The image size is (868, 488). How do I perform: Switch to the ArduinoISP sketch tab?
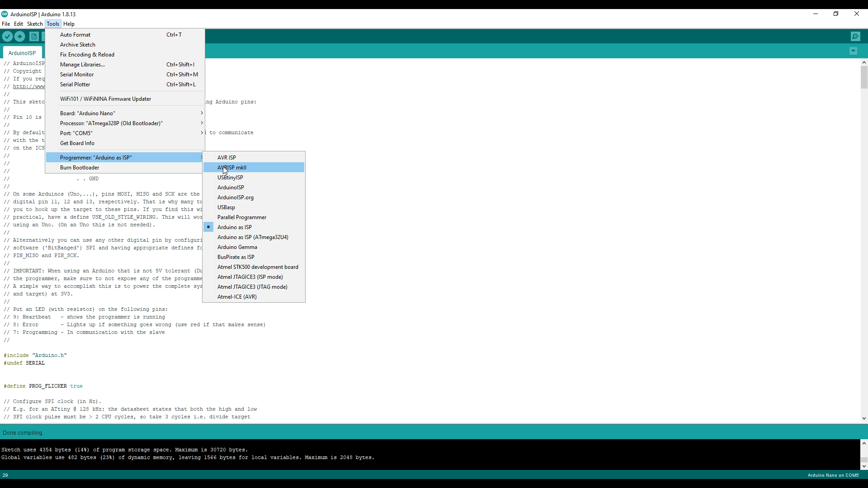pos(22,53)
